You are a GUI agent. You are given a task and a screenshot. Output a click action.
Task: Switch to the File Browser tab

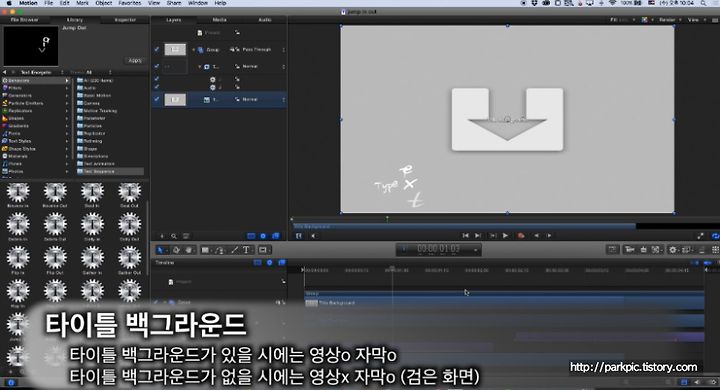click(25, 20)
